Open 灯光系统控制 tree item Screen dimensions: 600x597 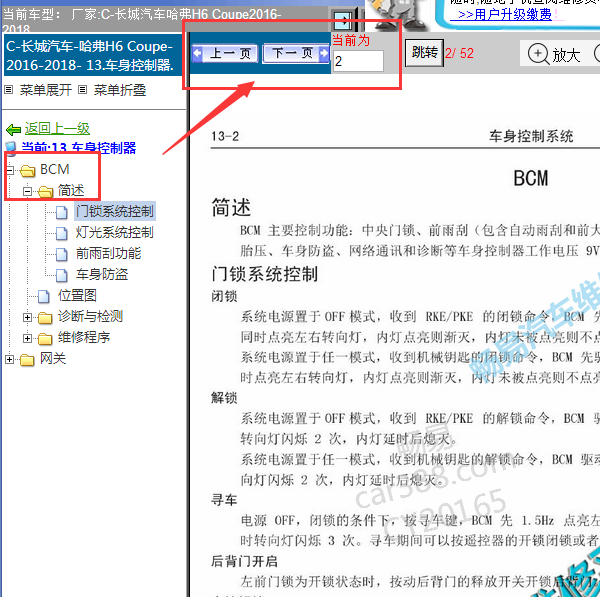click(114, 232)
